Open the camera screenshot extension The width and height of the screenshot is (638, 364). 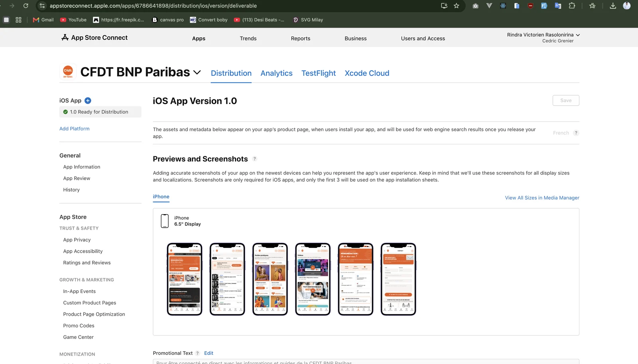tap(475, 6)
